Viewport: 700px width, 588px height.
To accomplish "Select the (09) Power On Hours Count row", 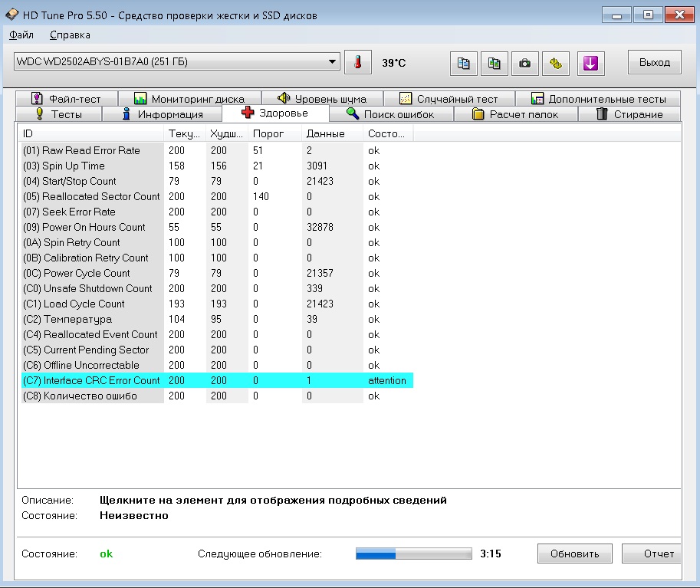I will [217, 227].
